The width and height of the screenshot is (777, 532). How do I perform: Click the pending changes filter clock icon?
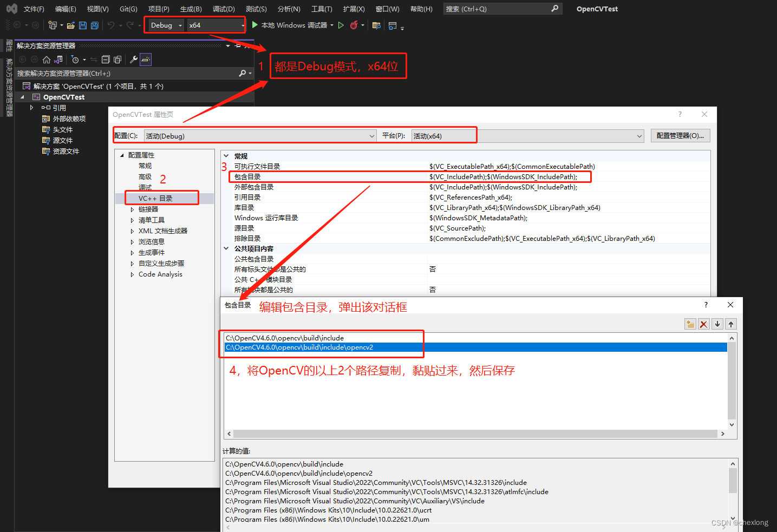click(75, 60)
